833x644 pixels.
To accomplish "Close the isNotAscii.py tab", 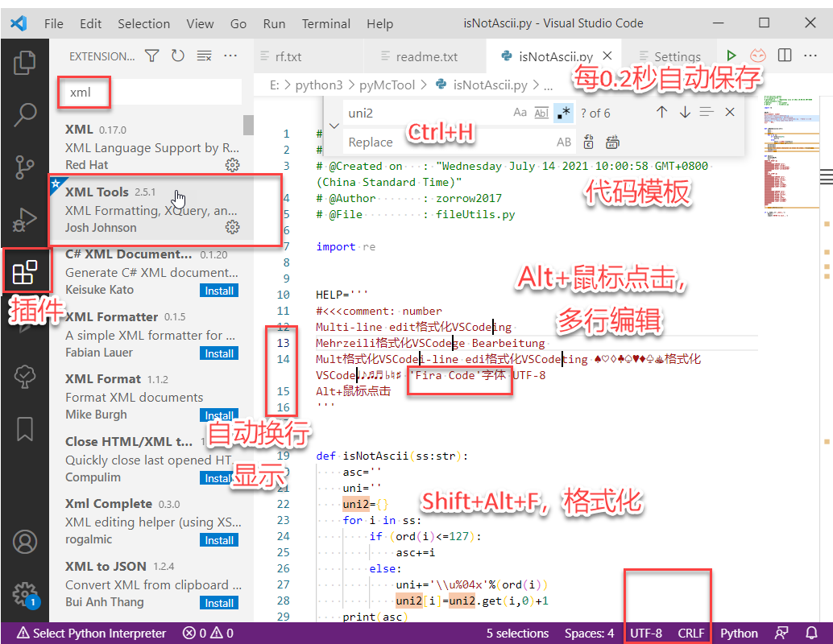I will (607, 56).
